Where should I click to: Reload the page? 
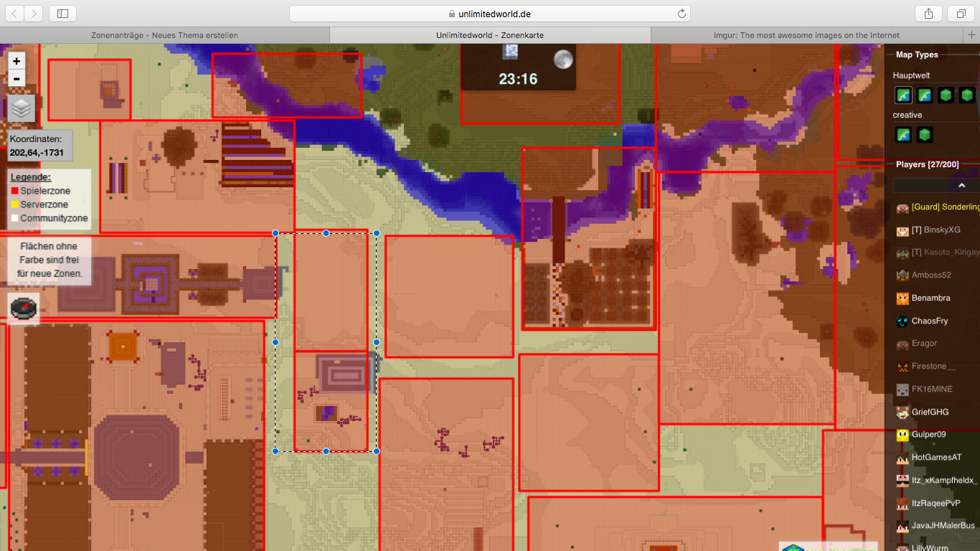pyautogui.click(x=682, y=14)
